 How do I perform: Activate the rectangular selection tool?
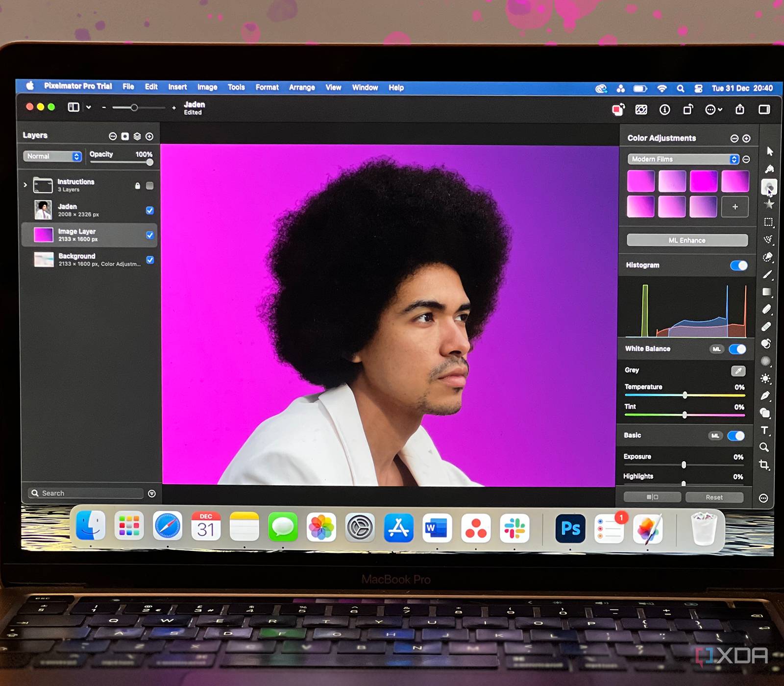point(768,222)
